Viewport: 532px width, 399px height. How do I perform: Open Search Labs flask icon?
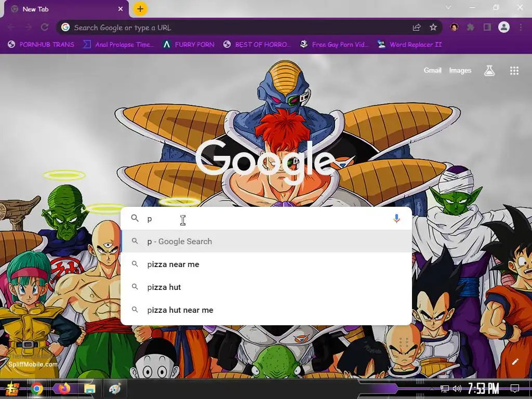489,71
